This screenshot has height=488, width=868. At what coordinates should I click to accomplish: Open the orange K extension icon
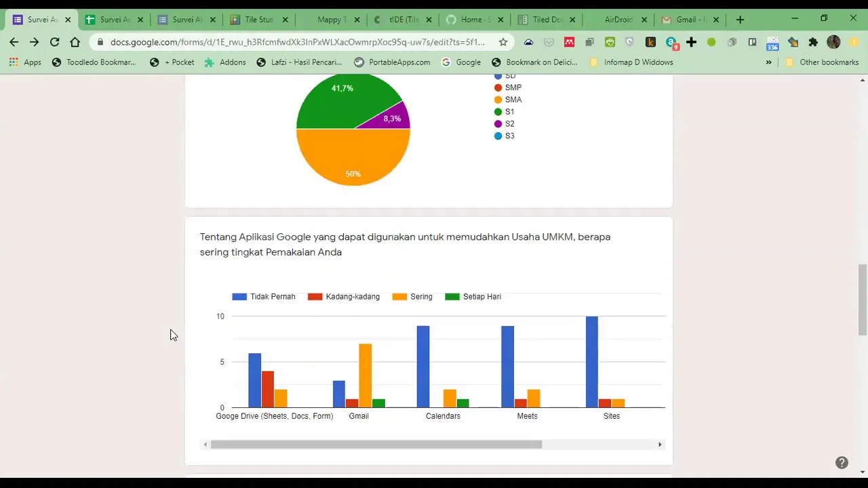[650, 42]
